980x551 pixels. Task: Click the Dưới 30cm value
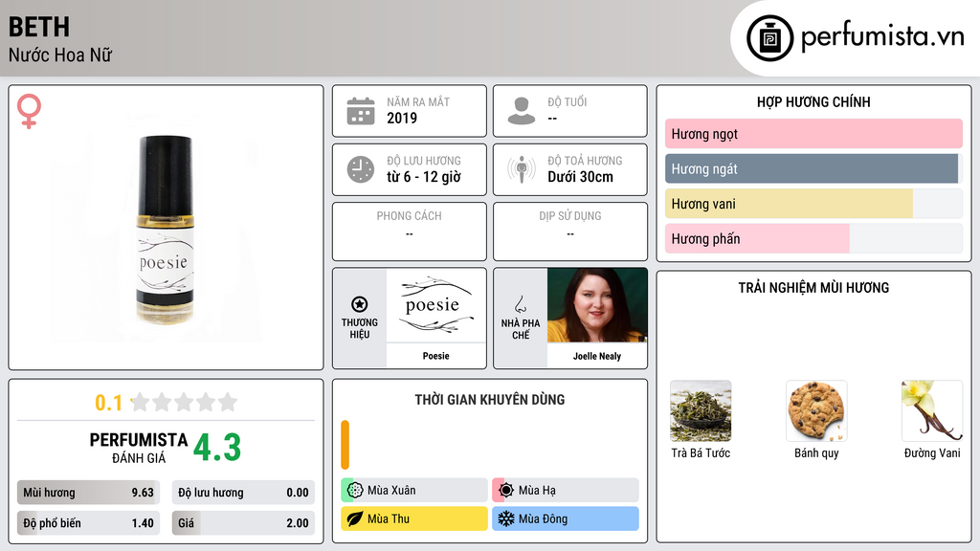click(581, 177)
